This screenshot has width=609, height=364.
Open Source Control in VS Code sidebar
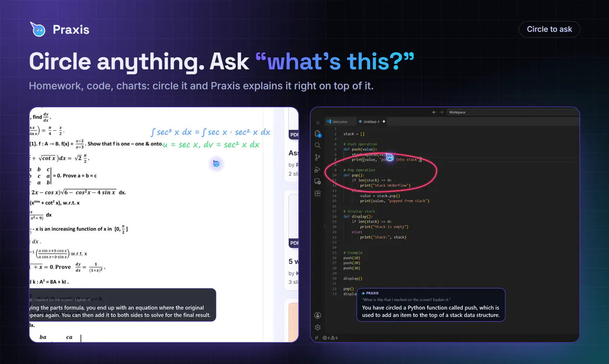point(317,157)
